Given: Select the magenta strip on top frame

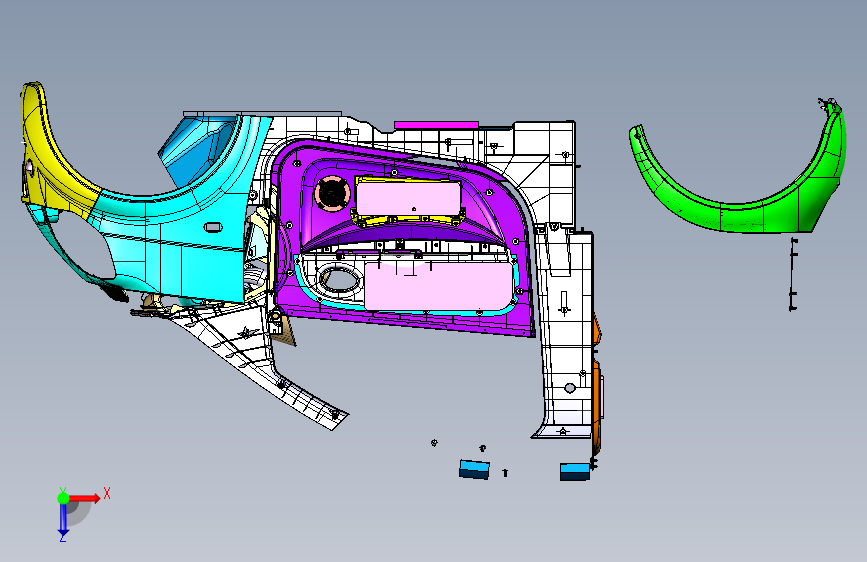Looking at the screenshot, I should point(436,125).
